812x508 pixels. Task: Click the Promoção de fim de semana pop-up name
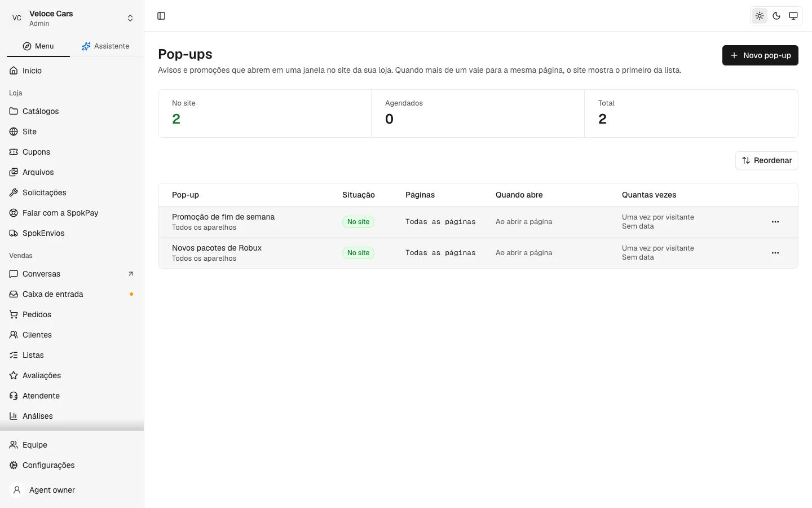(223, 217)
